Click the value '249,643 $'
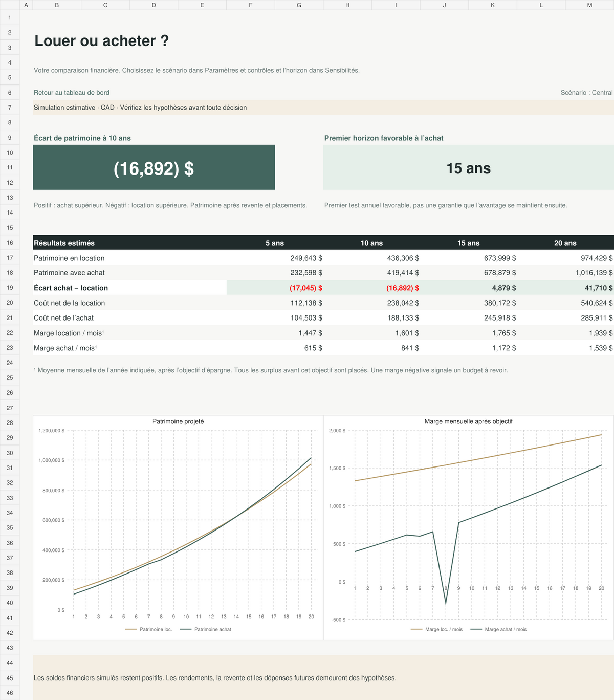614x700 pixels. (x=306, y=258)
